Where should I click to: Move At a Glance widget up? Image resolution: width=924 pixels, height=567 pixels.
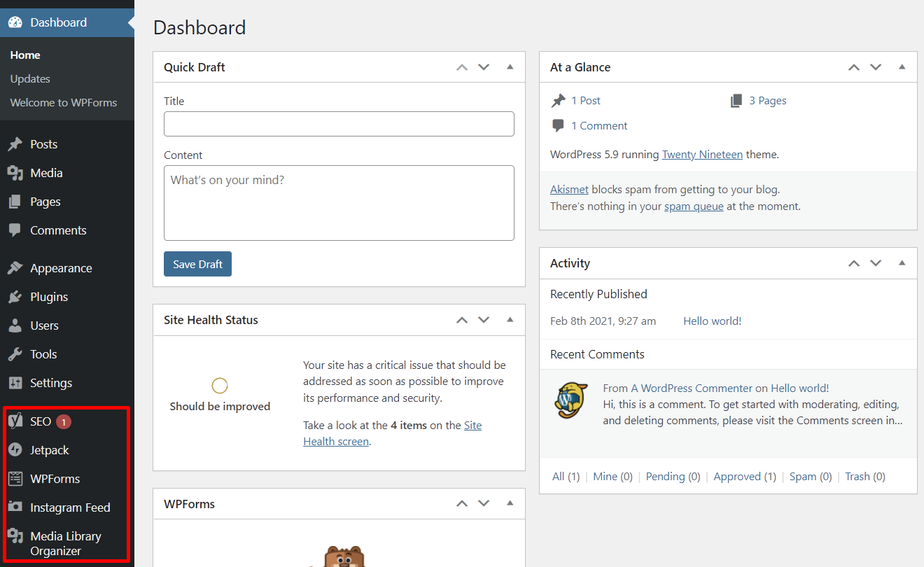[854, 67]
